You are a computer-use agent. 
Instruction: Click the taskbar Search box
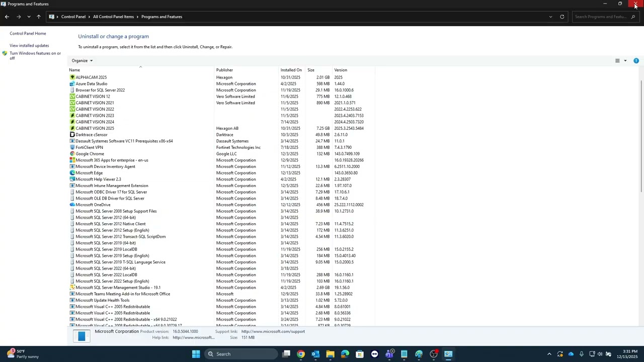[242, 354]
